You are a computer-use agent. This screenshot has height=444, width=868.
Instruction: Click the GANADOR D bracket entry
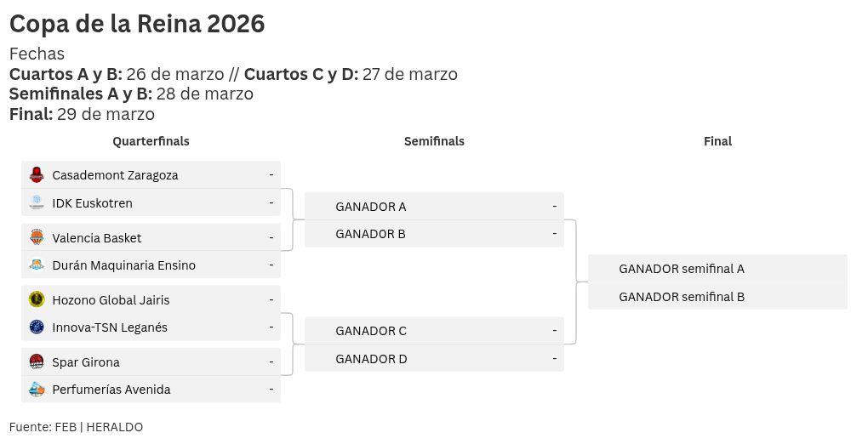[x=371, y=359]
